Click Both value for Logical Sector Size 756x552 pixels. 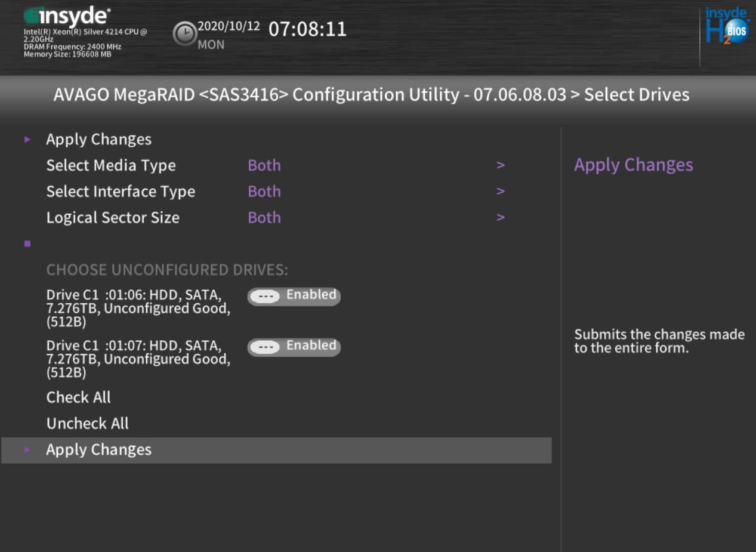[264, 218]
